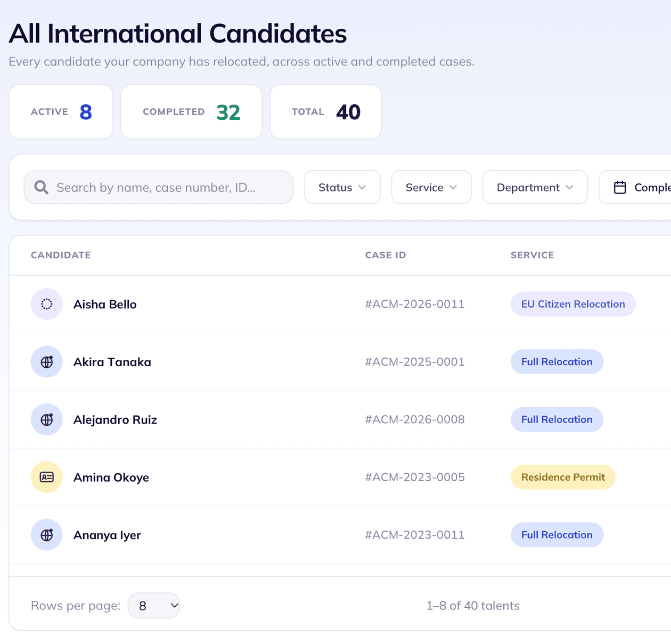Sort by the Candidate column header

click(61, 255)
